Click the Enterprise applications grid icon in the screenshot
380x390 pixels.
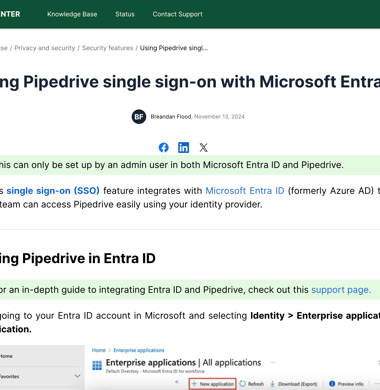coord(97,366)
